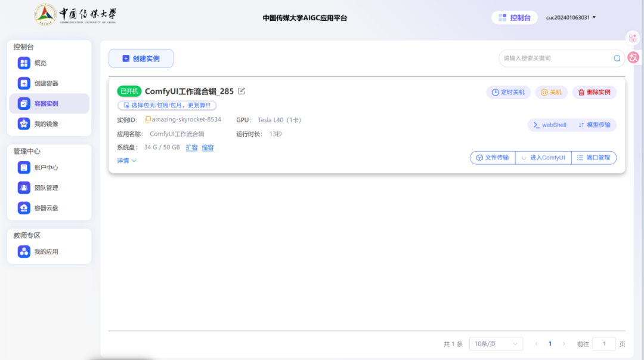Click the 容器实例 checkmark icon

(x=24, y=103)
